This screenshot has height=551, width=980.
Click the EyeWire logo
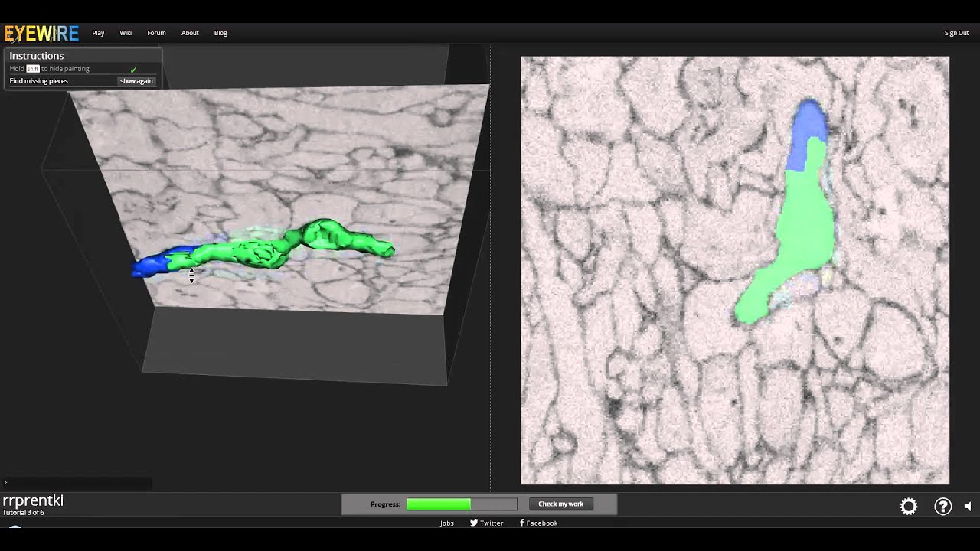41,33
